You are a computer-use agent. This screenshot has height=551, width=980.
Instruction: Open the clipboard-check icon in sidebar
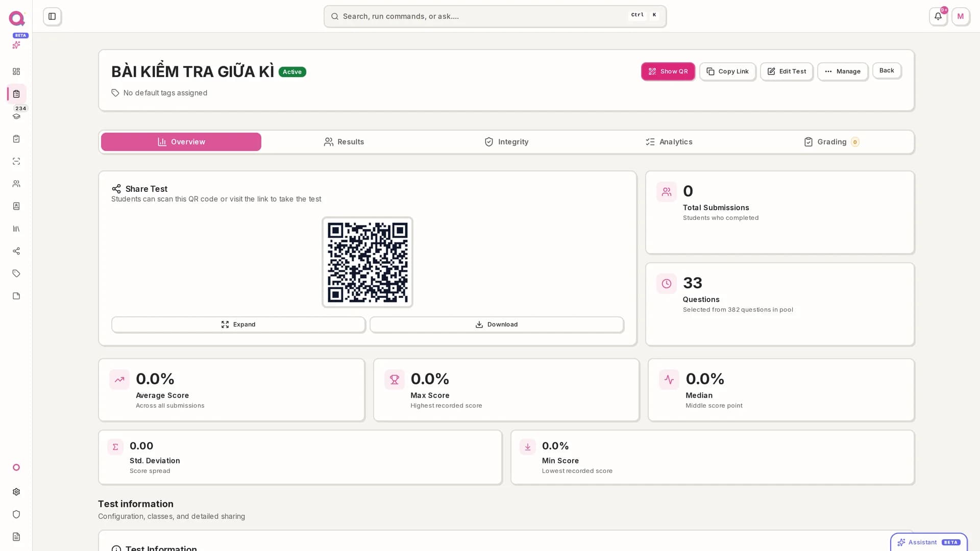16,139
